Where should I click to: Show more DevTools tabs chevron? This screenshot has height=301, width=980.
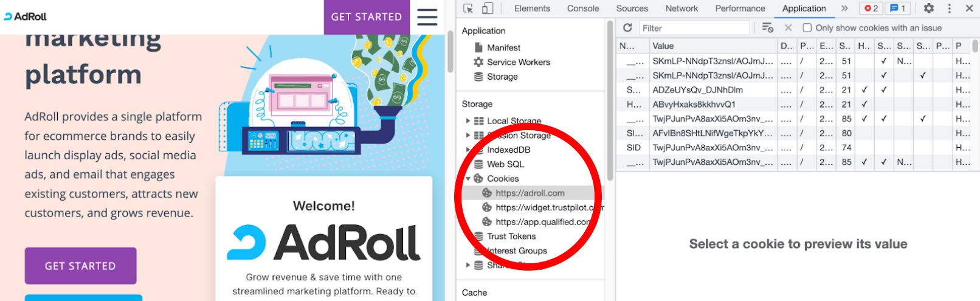coord(844,9)
